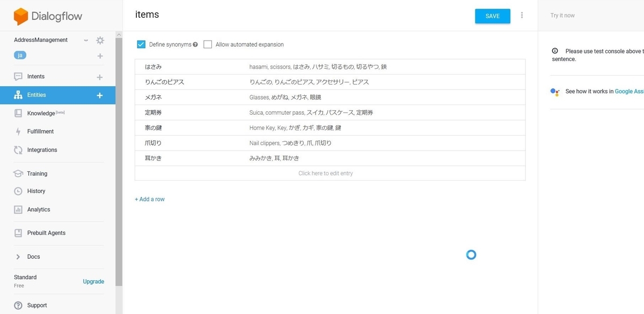Click Standard Free plan label

25,281
